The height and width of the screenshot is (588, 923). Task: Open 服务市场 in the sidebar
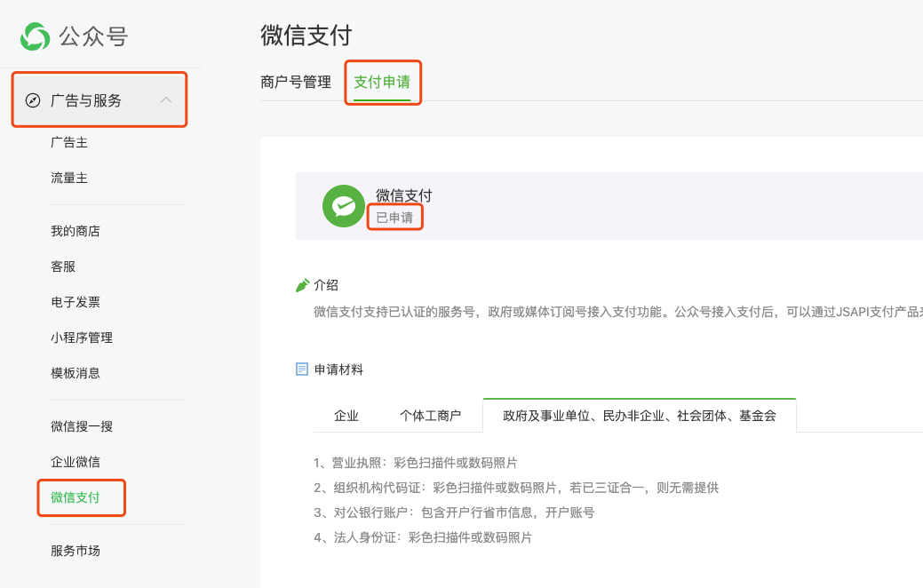point(76,551)
